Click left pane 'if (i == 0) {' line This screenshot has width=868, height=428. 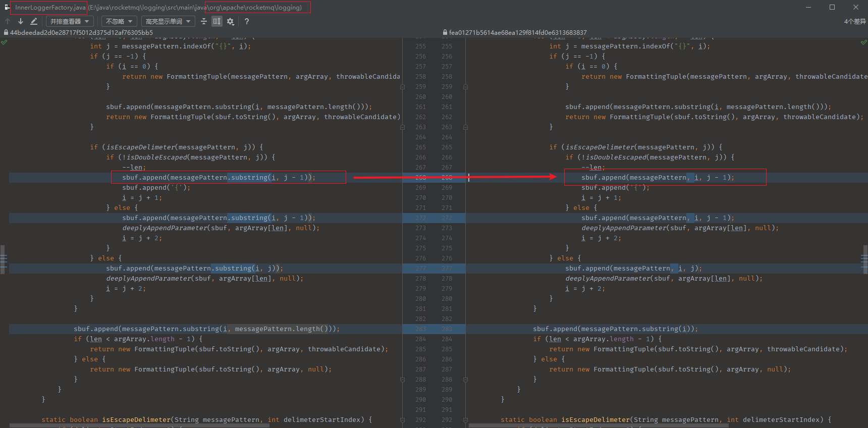tap(132, 67)
